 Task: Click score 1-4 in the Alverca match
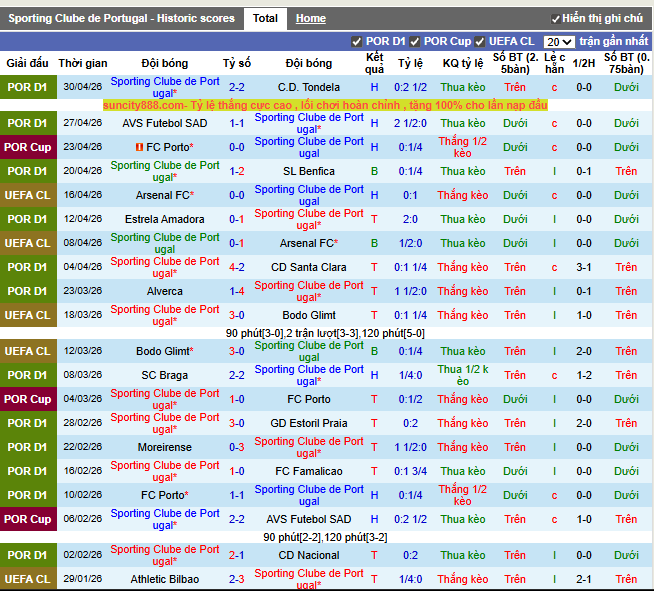(x=236, y=292)
